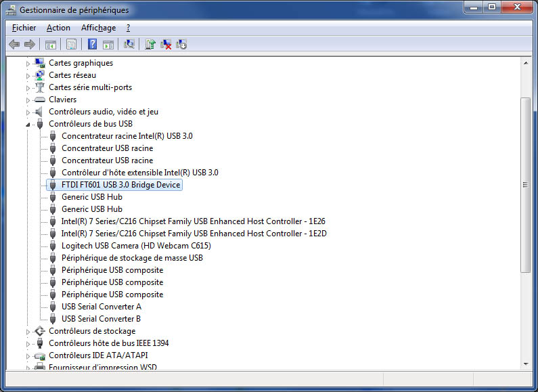Click the Fournisseur d'impression WSD printer icon
Screen dimensions: 538x392
tap(40, 366)
